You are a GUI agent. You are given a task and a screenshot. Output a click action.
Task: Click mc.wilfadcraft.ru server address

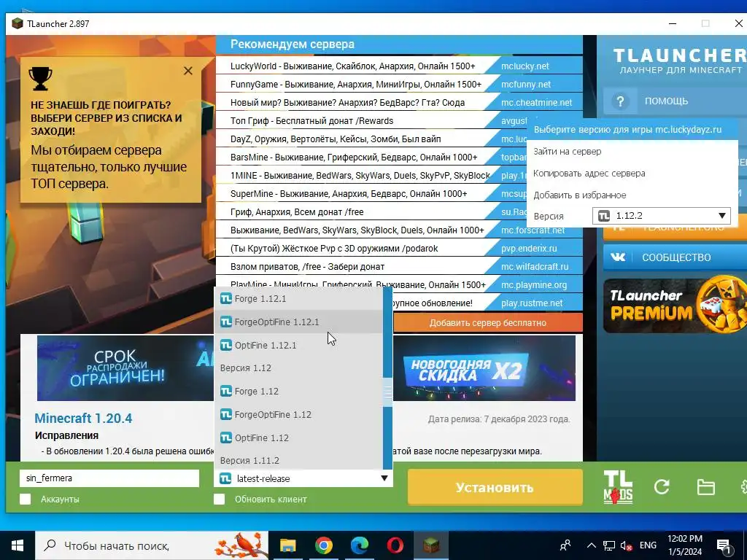coord(535,267)
